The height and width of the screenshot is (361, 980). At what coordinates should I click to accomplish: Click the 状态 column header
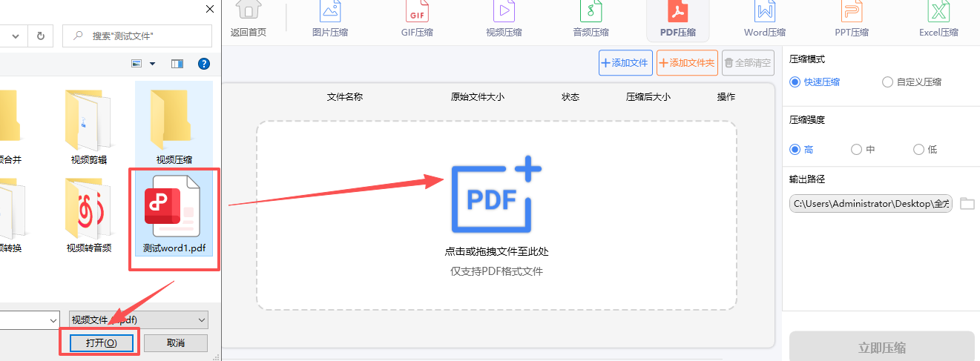click(570, 97)
